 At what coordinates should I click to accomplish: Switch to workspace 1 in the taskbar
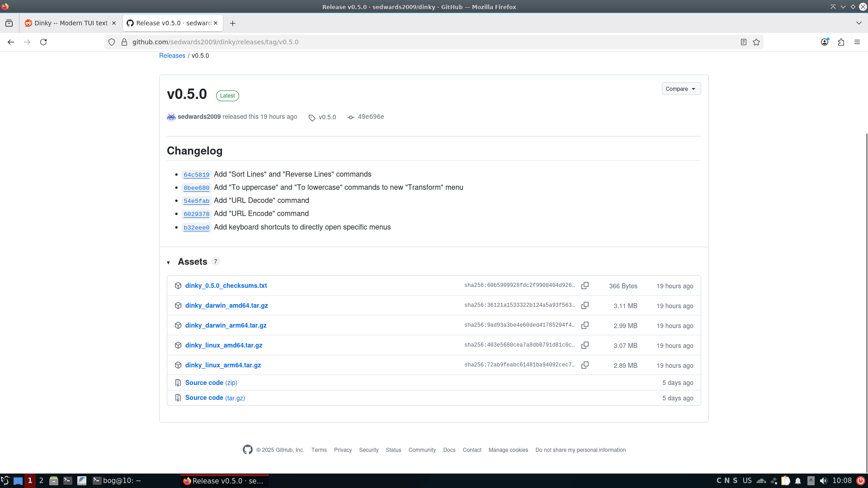(30, 481)
